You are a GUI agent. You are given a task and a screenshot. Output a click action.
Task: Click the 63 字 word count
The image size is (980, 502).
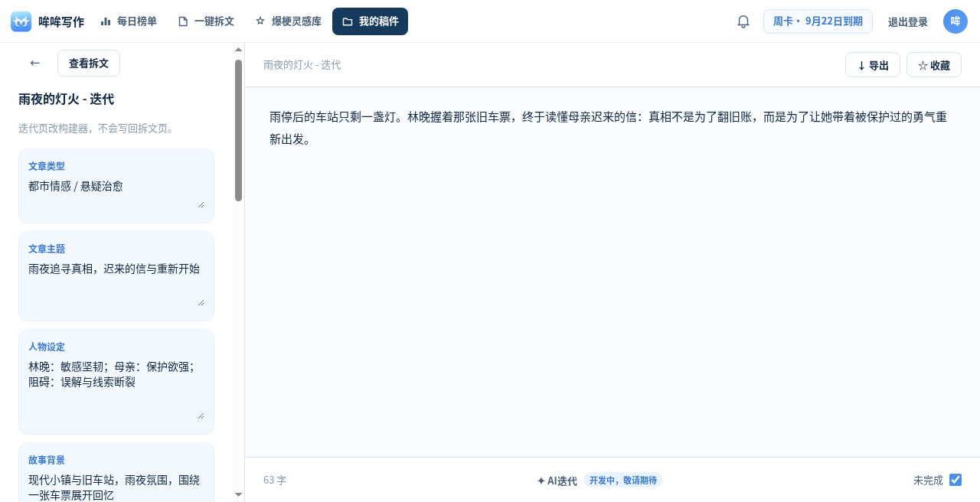coord(275,481)
